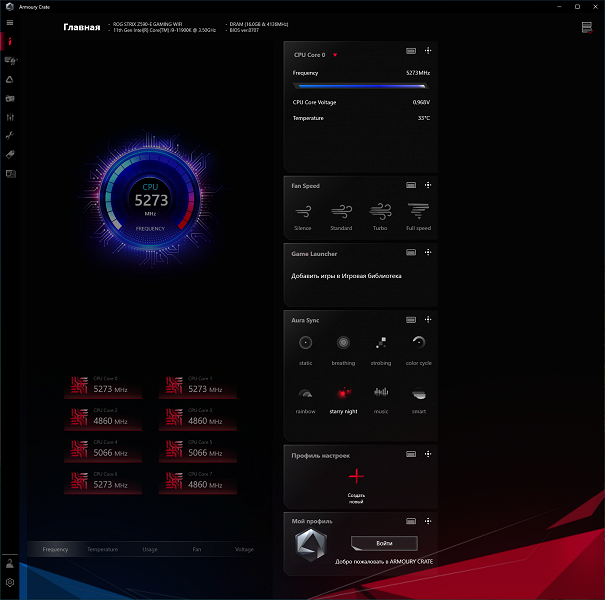This screenshot has width=605, height=600.
Task: Open Scenario Profiles sliders sidebar icon
Action: point(10,117)
